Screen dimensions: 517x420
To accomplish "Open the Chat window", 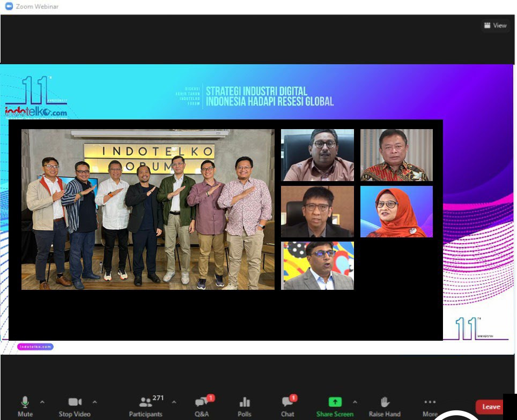I will [x=288, y=406].
